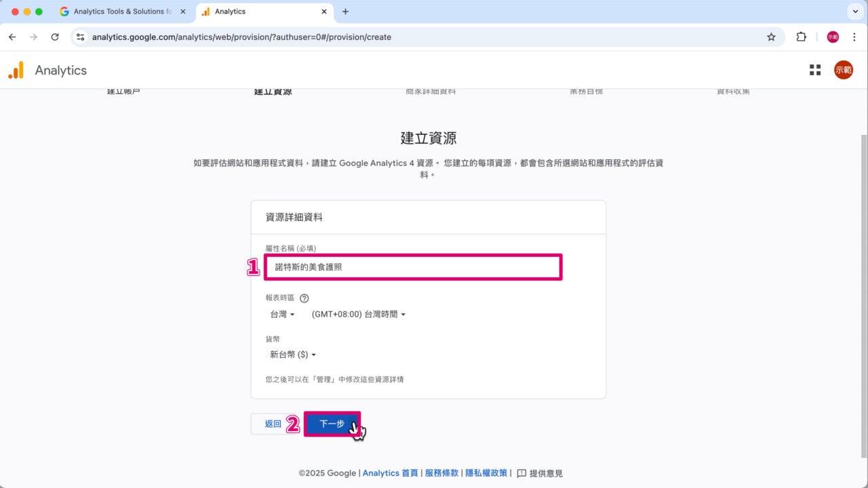This screenshot has height=488, width=868.
Task: Open the browser extensions puzzle icon
Action: pyautogui.click(x=801, y=37)
